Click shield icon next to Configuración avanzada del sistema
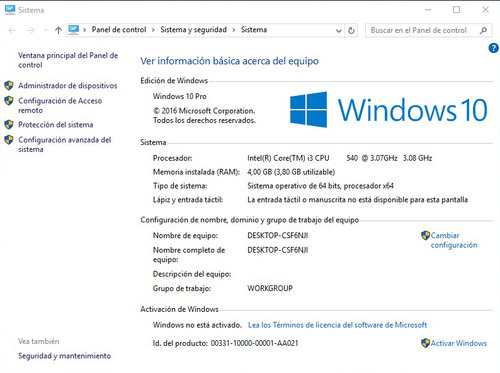Screen dimensions: 500x373 click(x=9, y=139)
